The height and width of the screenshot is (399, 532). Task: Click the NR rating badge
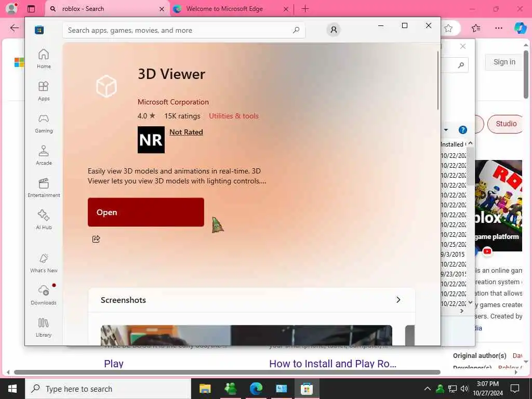151,140
